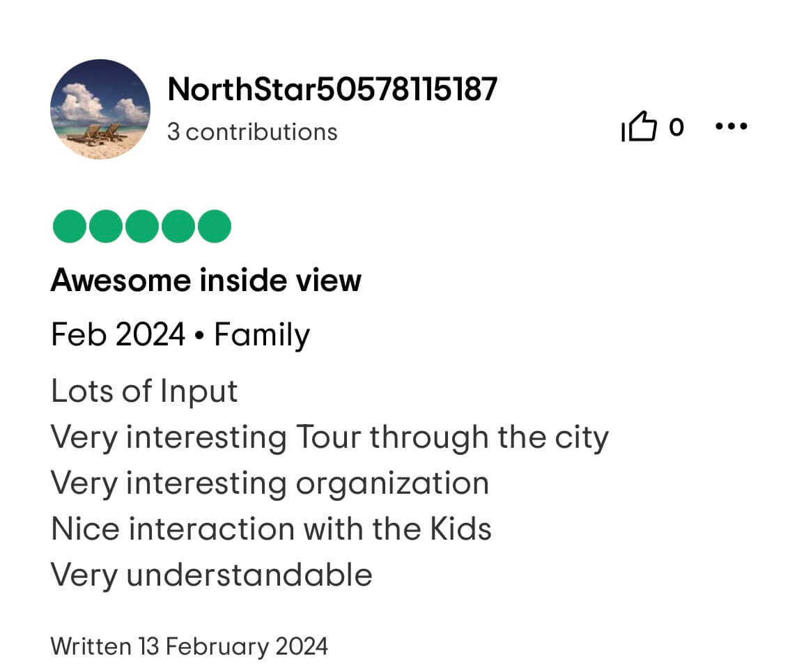Click the "Lots of Input" review line

tap(144, 391)
